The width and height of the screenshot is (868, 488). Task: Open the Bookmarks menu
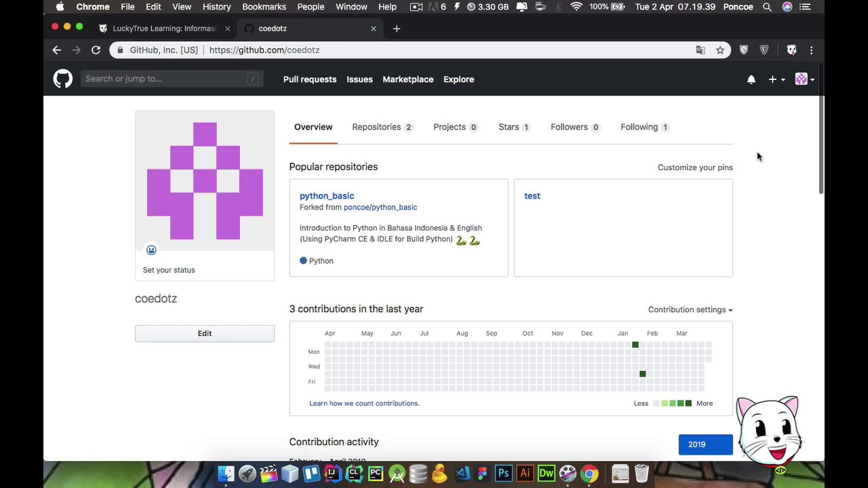pyautogui.click(x=264, y=7)
